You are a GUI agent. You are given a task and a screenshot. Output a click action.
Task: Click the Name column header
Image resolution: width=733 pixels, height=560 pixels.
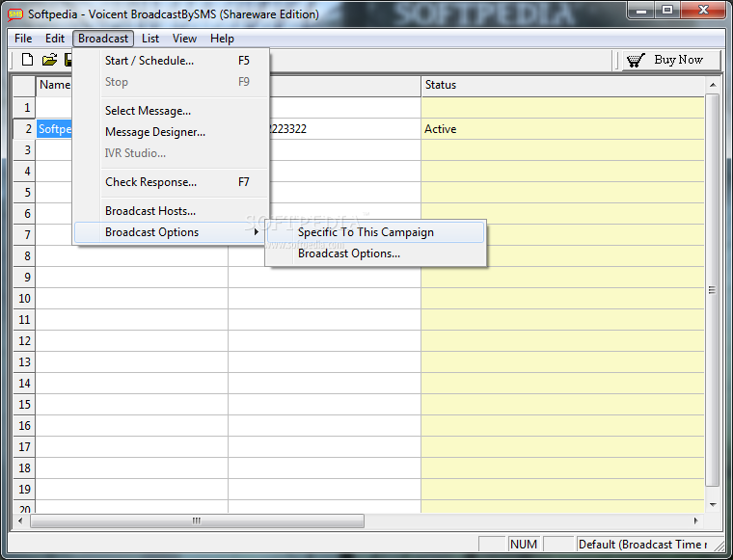click(x=54, y=86)
